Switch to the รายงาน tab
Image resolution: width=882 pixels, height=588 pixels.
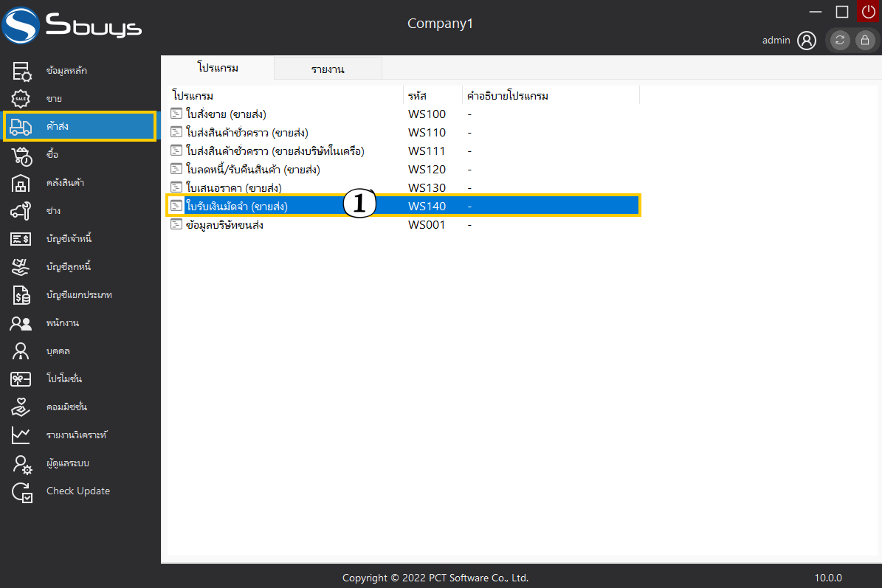click(x=328, y=69)
